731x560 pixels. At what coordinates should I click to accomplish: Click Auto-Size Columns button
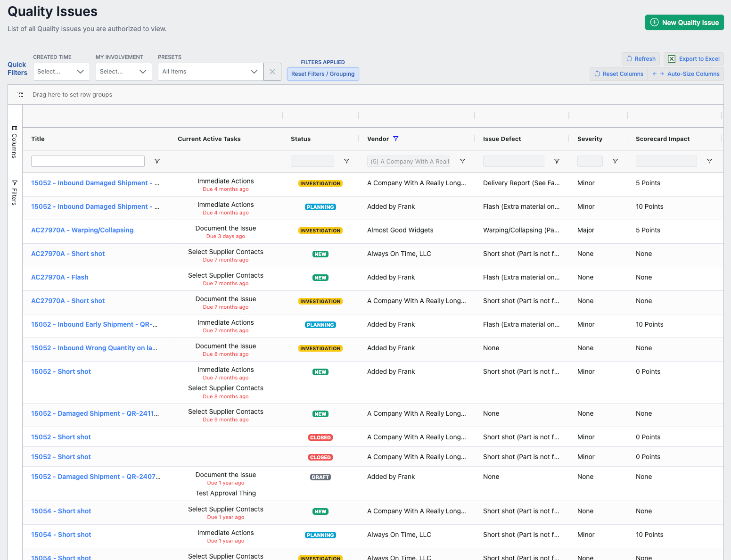tap(686, 74)
